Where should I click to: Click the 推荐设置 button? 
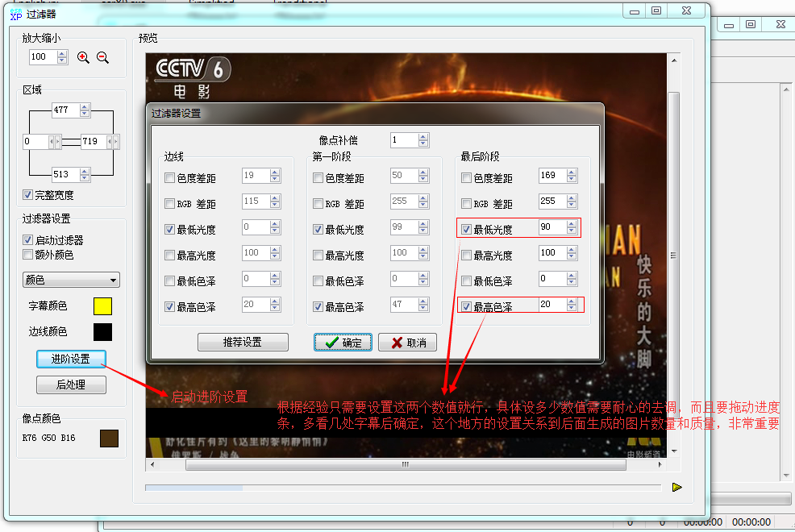pyautogui.click(x=242, y=343)
